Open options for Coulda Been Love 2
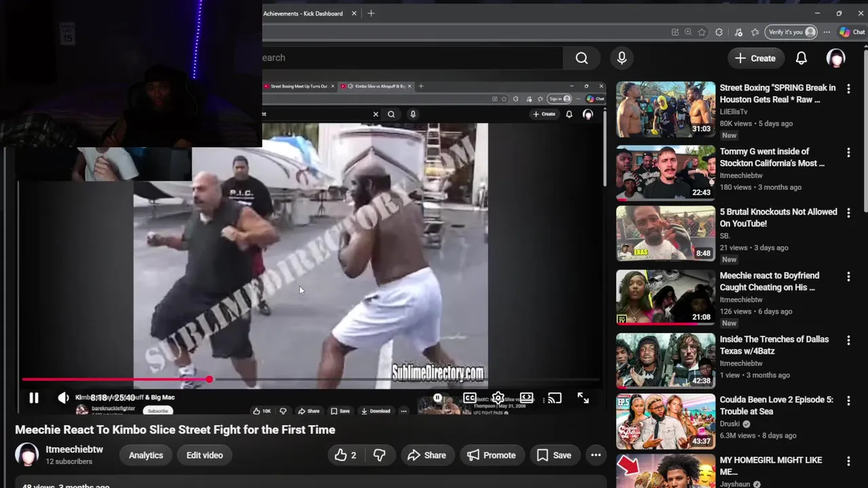The height and width of the screenshot is (488, 868). tap(848, 401)
